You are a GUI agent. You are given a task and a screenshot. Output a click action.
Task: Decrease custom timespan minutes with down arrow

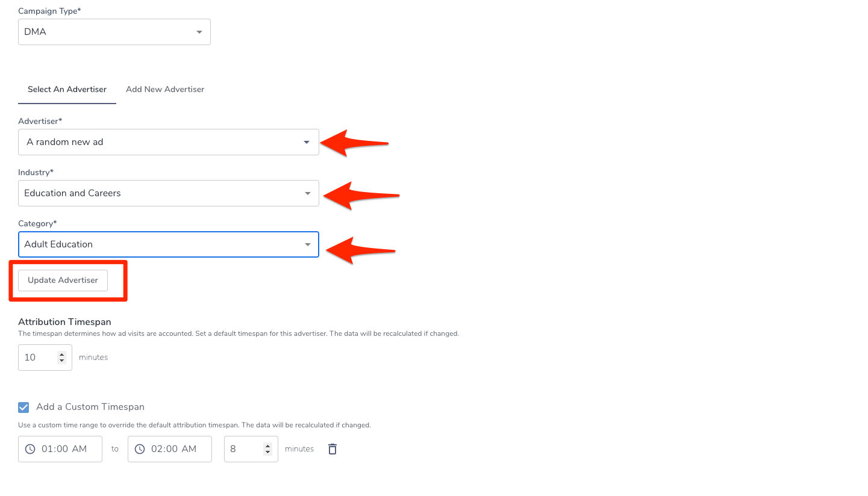pos(267,452)
